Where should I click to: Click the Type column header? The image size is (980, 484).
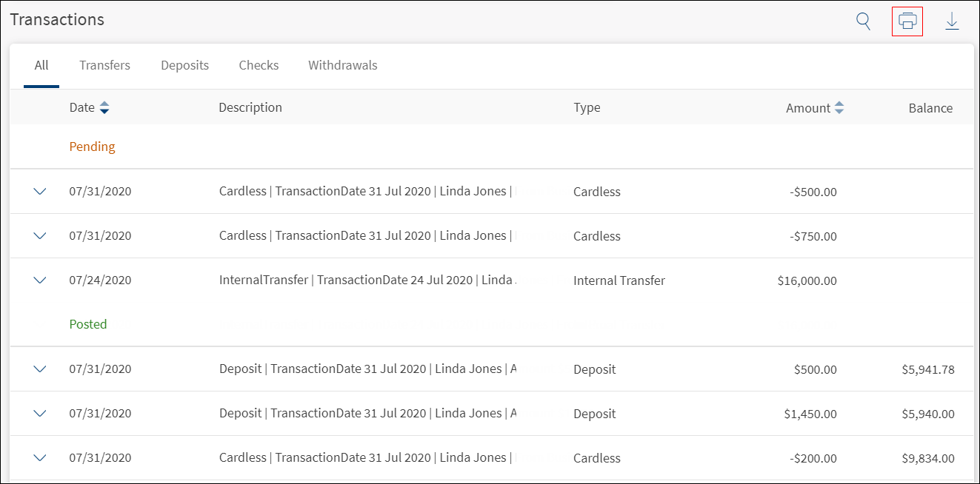tap(587, 108)
